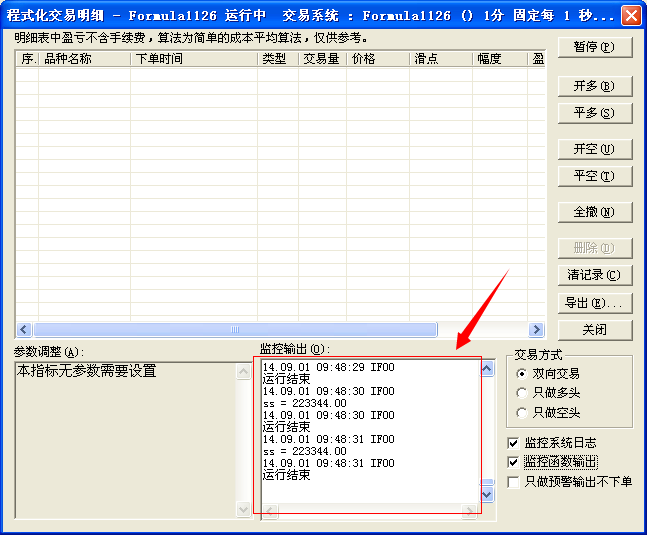Click the 本指标无参数需要设置 text
Image resolution: width=647 pixels, height=535 pixels.
(87, 371)
